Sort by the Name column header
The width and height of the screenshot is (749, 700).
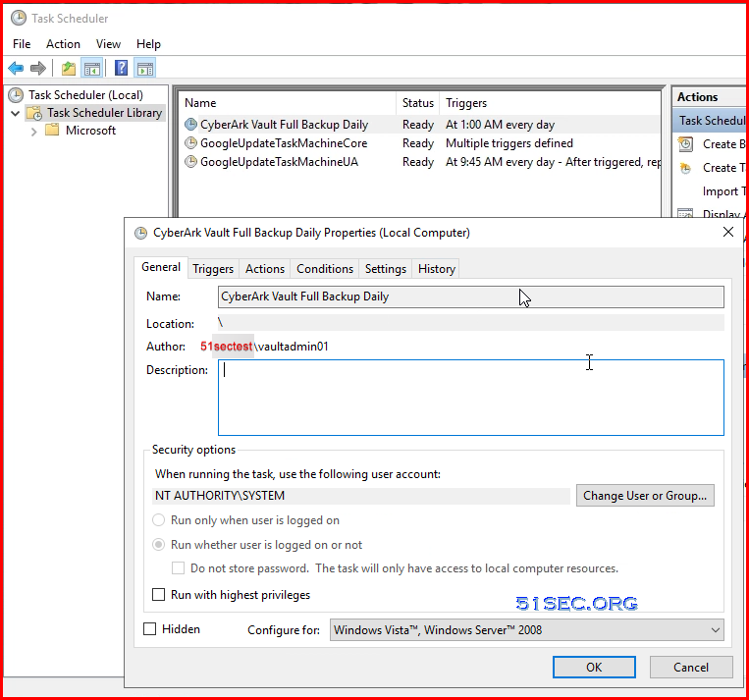pos(287,103)
